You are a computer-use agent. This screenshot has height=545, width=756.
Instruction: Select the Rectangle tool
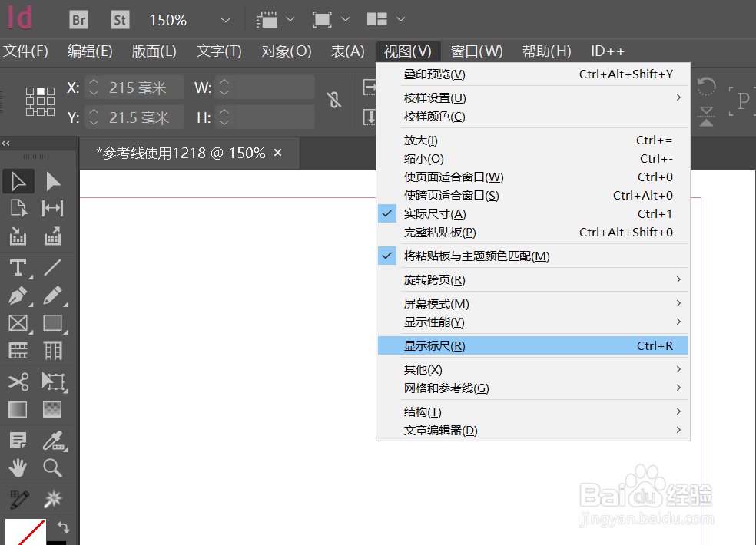[x=52, y=323]
